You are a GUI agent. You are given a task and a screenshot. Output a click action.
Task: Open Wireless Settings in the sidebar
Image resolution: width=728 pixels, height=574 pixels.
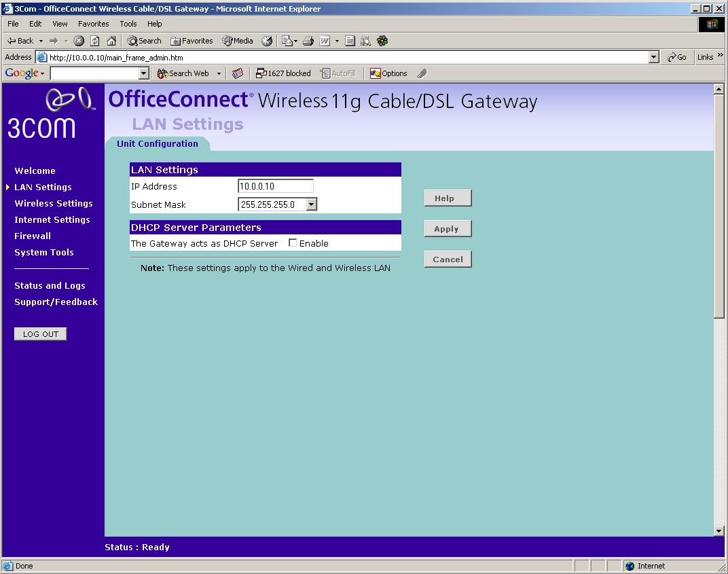click(x=54, y=203)
